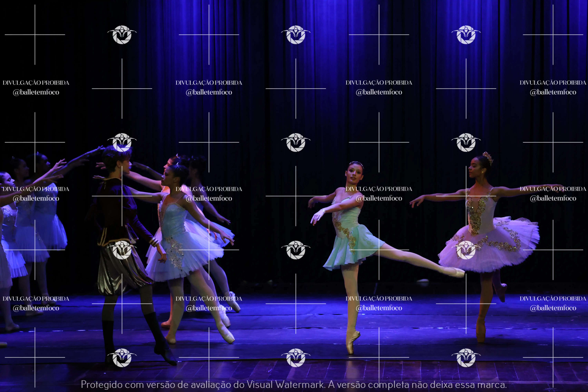588x392 pixels.
Task: Click the watermark logo over the male dancer's head
Action: coord(122,142)
